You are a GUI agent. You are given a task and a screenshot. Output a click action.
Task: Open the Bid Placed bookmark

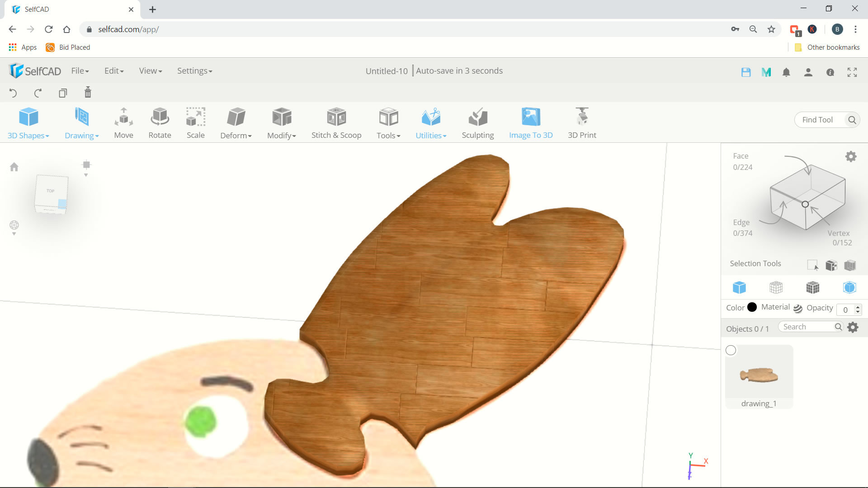click(x=68, y=47)
